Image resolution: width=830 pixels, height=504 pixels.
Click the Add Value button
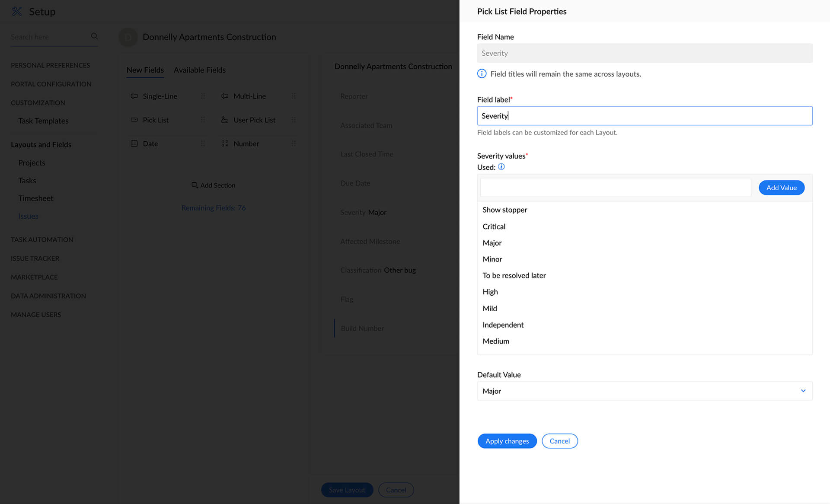click(781, 188)
